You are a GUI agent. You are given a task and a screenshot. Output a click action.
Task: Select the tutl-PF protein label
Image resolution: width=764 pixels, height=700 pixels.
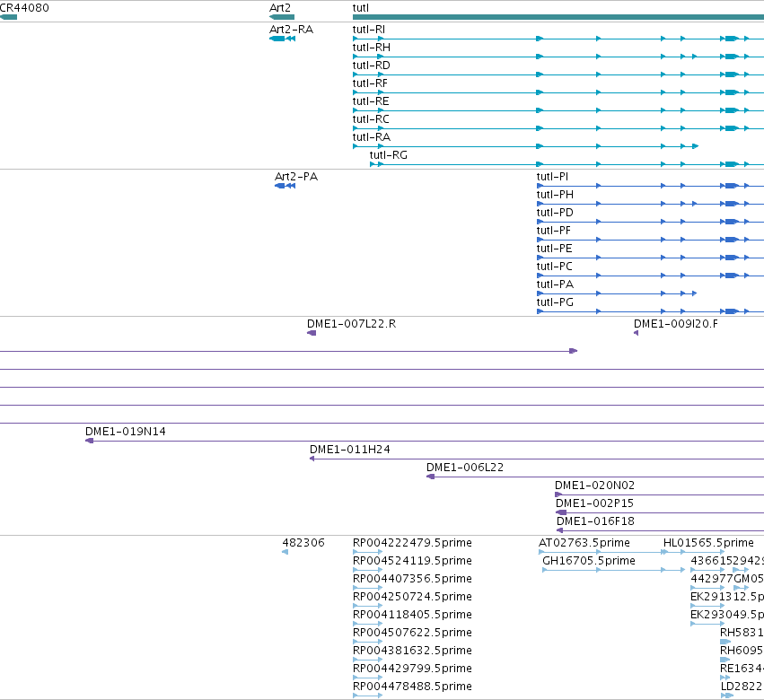(554, 231)
